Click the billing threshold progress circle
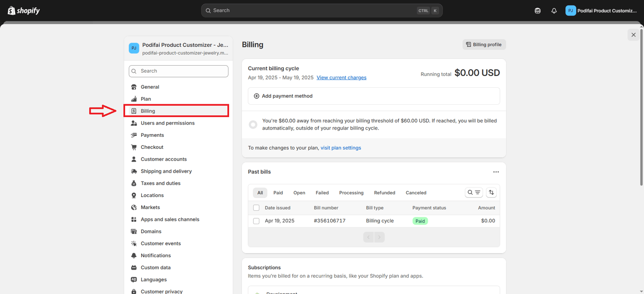 (x=253, y=124)
